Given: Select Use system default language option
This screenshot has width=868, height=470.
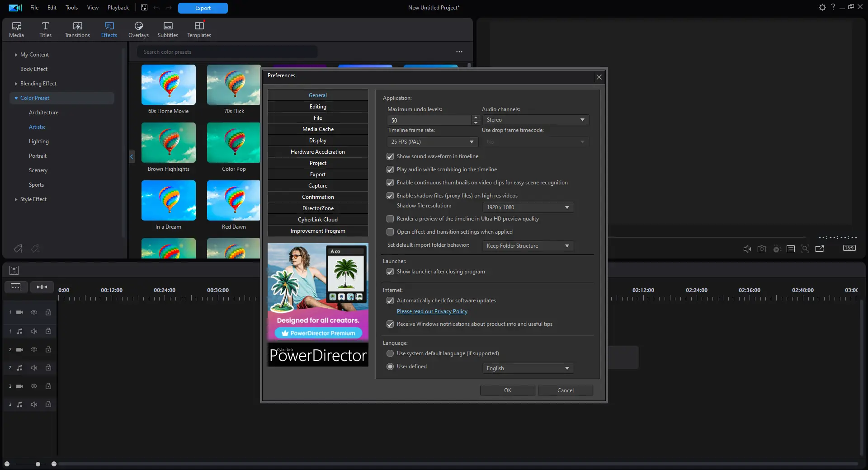Looking at the screenshot, I should point(390,353).
